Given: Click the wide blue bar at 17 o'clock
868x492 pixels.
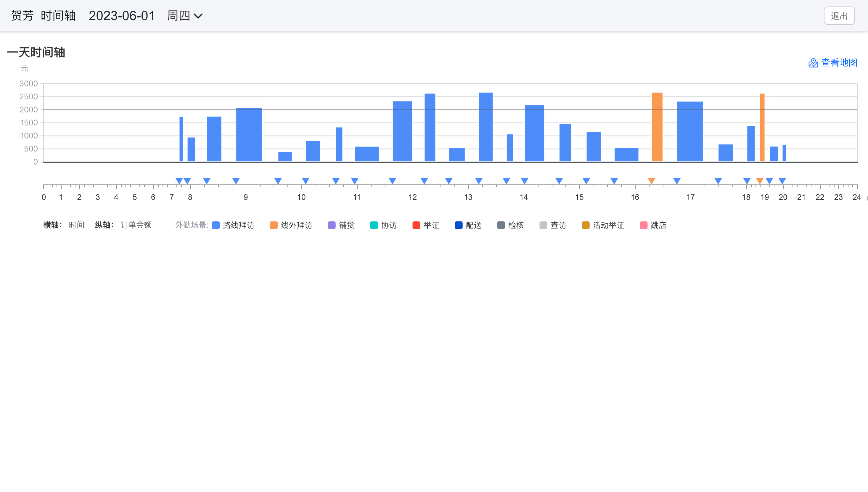Looking at the screenshot, I should [x=690, y=131].
